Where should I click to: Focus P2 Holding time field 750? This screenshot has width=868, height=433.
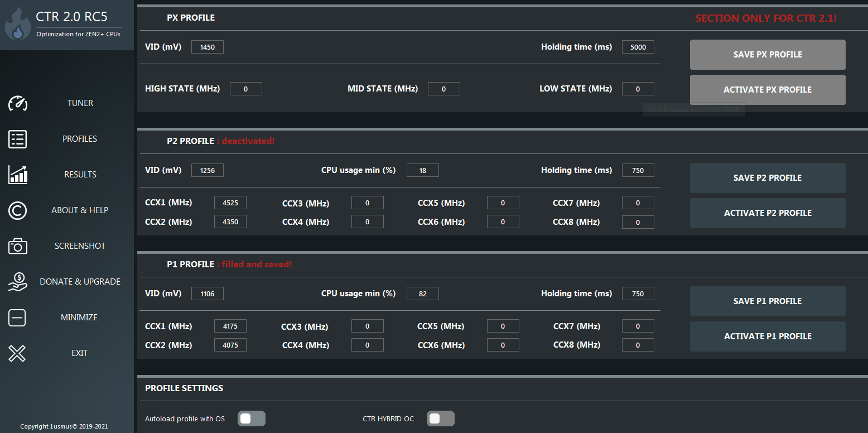(x=638, y=171)
